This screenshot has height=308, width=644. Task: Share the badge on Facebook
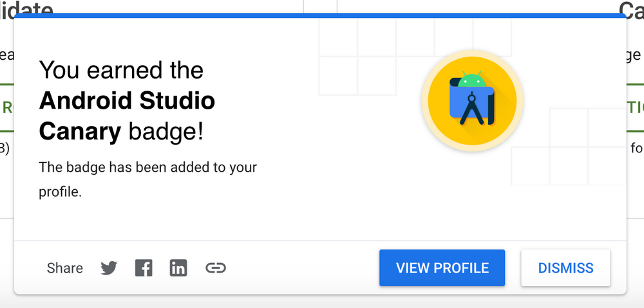(144, 268)
